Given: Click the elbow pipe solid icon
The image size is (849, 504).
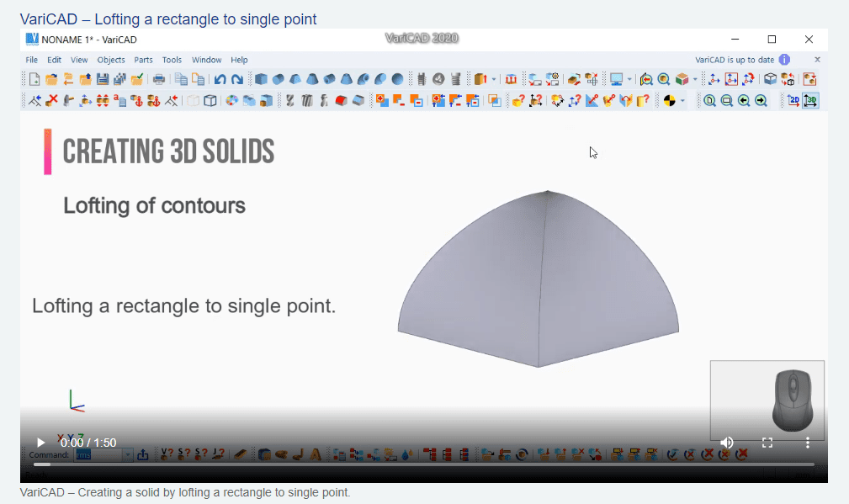Looking at the screenshot, I should 363,80.
